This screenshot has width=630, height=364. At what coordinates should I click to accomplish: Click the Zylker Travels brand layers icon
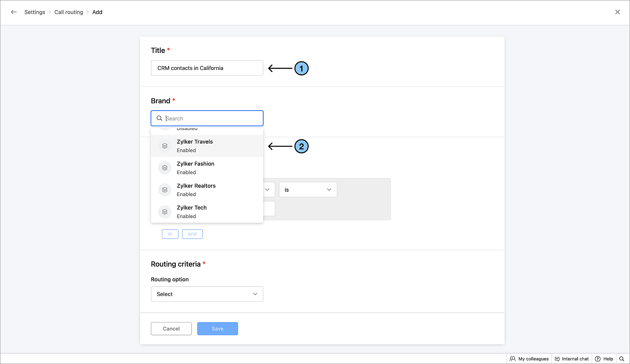click(165, 146)
